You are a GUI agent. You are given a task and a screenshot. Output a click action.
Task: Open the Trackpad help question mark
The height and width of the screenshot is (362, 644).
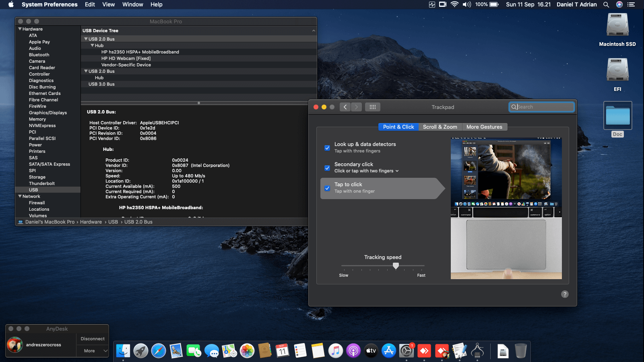[x=565, y=294]
